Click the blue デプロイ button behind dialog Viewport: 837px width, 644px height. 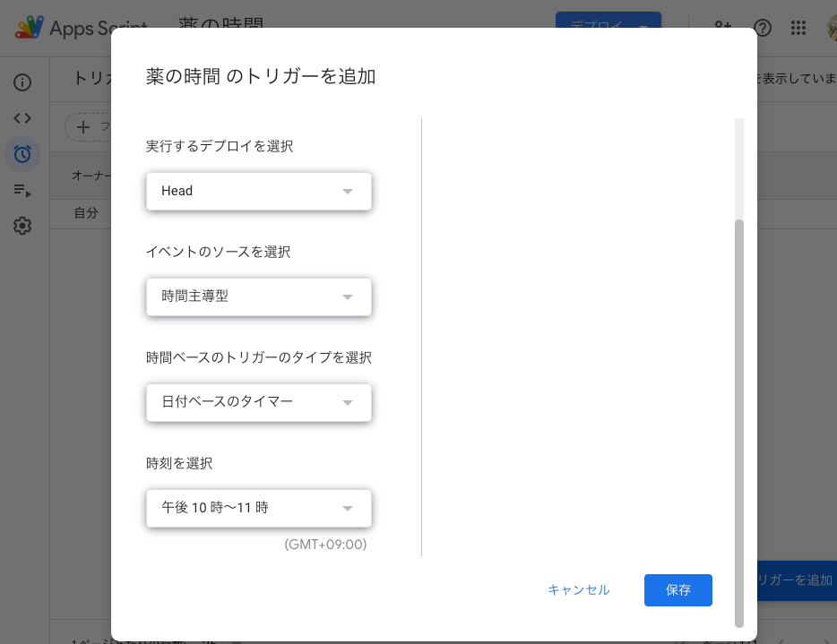608,20
